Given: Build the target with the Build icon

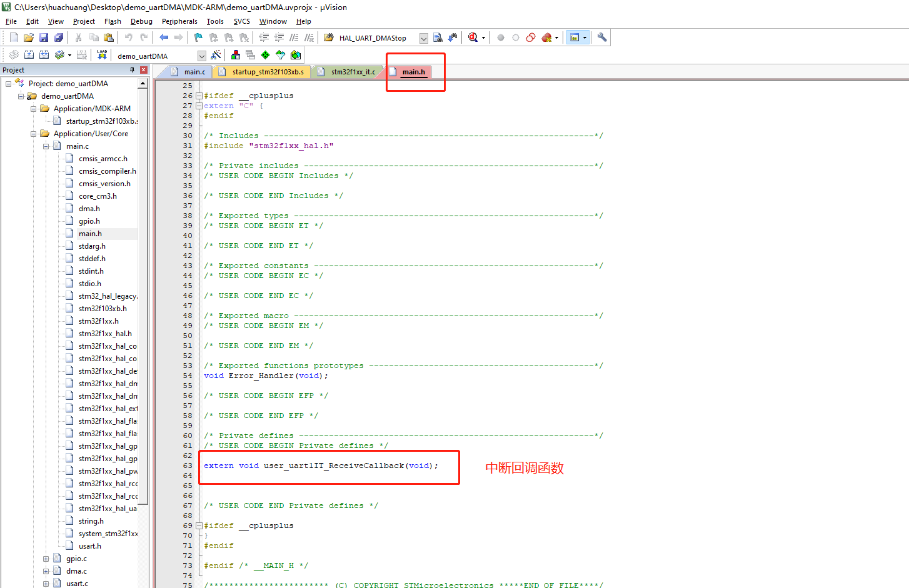Looking at the screenshot, I should pyautogui.click(x=29, y=55).
